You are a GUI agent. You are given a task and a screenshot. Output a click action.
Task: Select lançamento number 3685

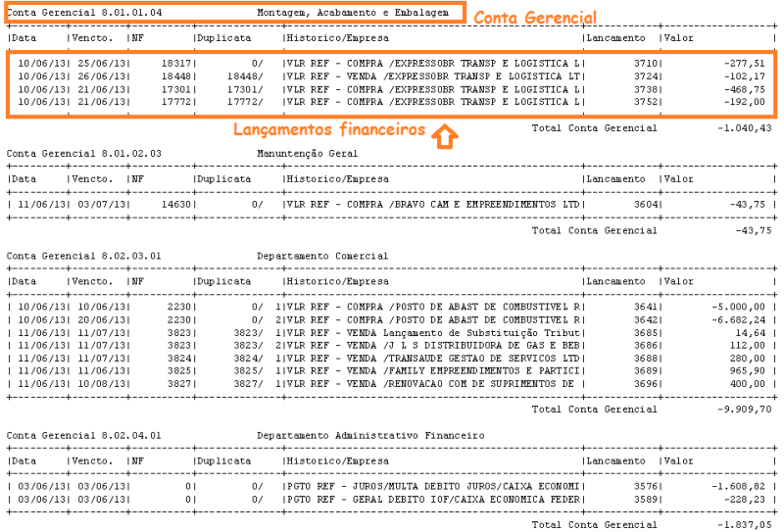646,333
